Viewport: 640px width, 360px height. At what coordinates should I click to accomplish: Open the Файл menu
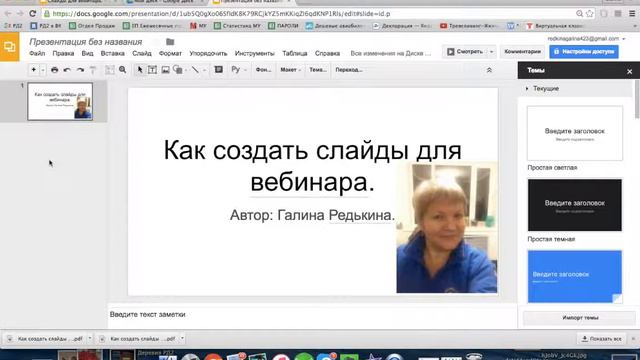tap(37, 53)
